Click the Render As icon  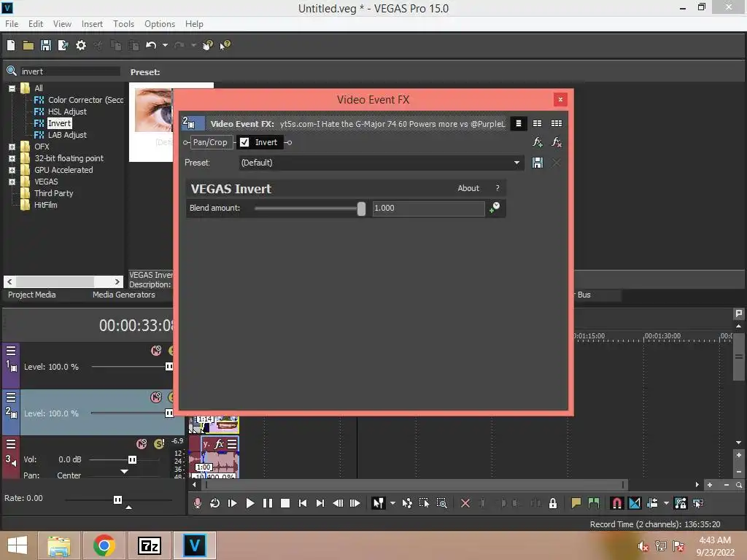63,45
